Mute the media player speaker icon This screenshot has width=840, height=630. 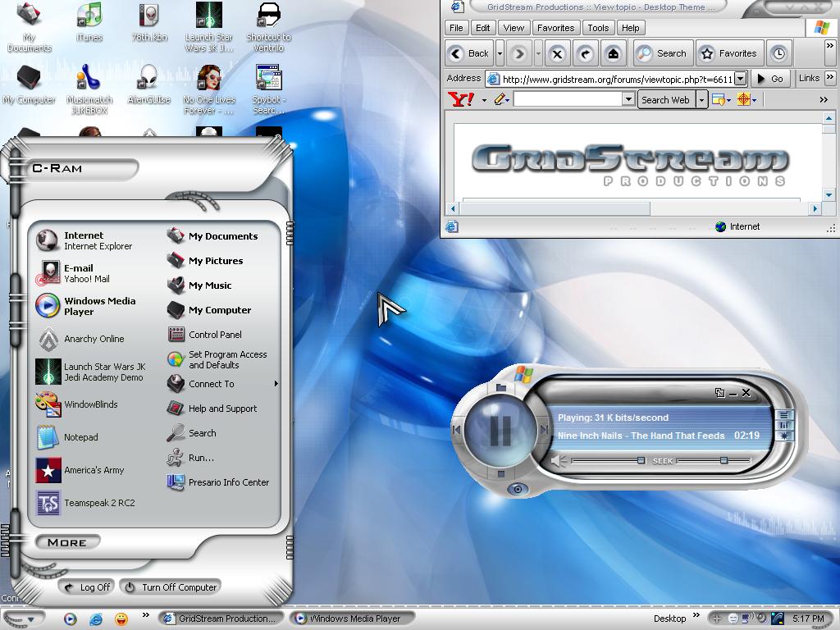click(558, 461)
